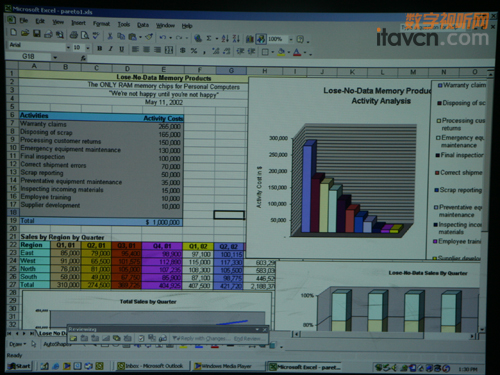Click the Sort Ascending icon
The width and height of the screenshot is (500, 375).
coord(225,38)
